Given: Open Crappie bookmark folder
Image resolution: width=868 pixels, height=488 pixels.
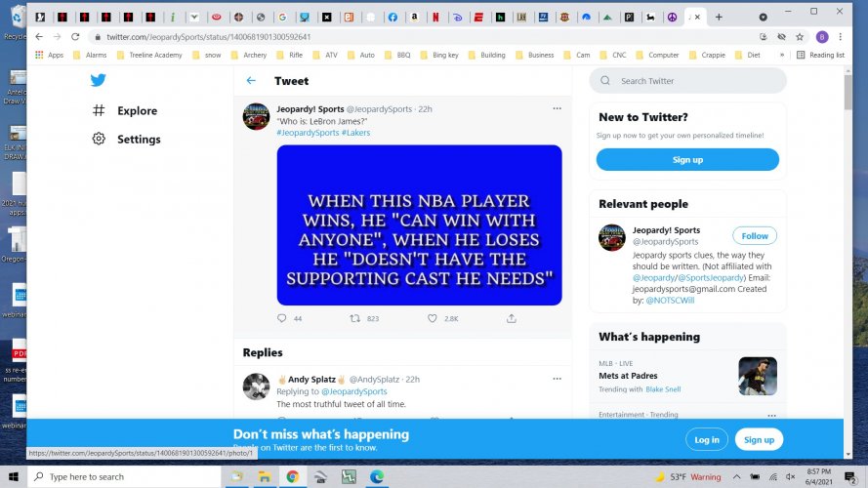Looking at the screenshot, I should pyautogui.click(x=707, y=55).
